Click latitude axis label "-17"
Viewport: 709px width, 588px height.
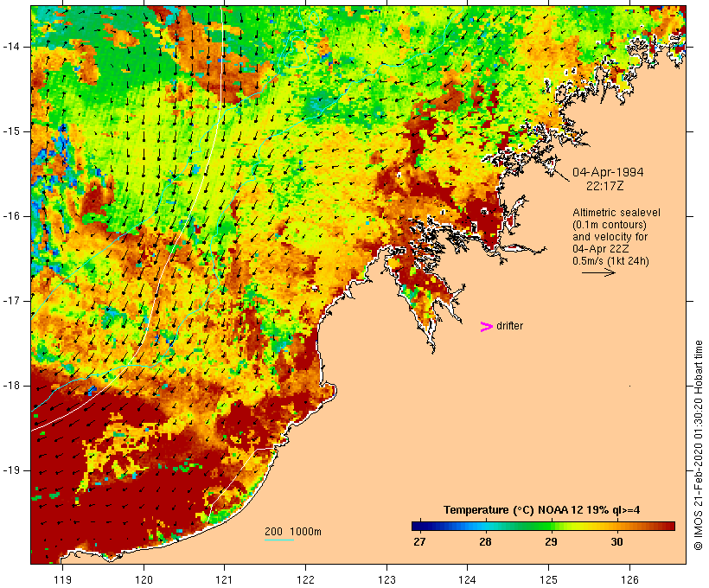[x=11, y=301]
